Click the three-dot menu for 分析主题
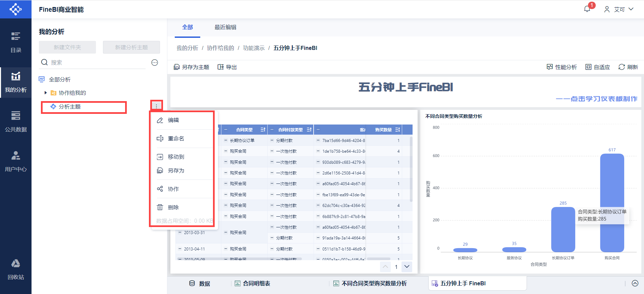The height and width of the screenshot is (294, 644). (156, 106)
